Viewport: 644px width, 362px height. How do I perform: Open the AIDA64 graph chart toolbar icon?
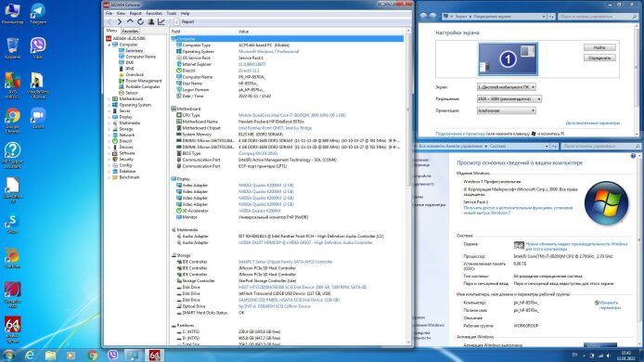(x=161, y=21)
